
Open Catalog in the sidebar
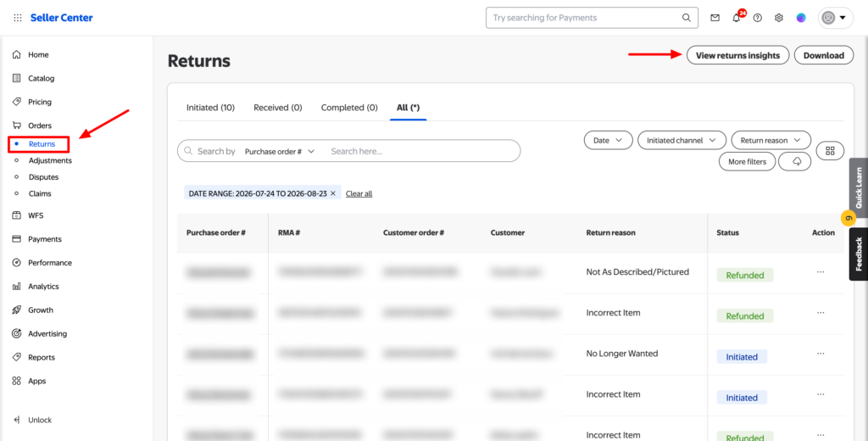click(x=41, y=78)
